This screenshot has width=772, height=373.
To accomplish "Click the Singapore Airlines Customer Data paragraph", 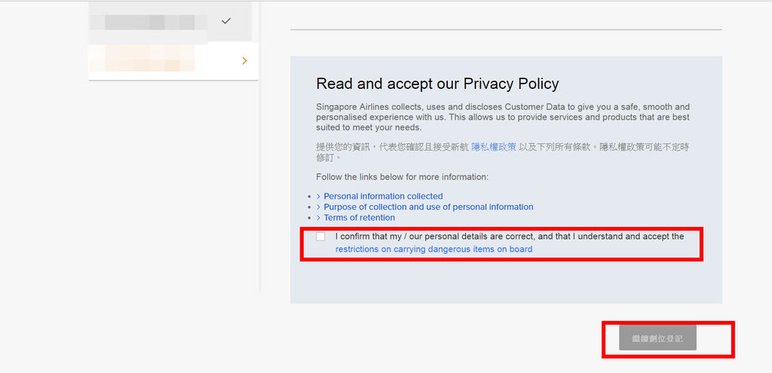I will click(503, 117).
